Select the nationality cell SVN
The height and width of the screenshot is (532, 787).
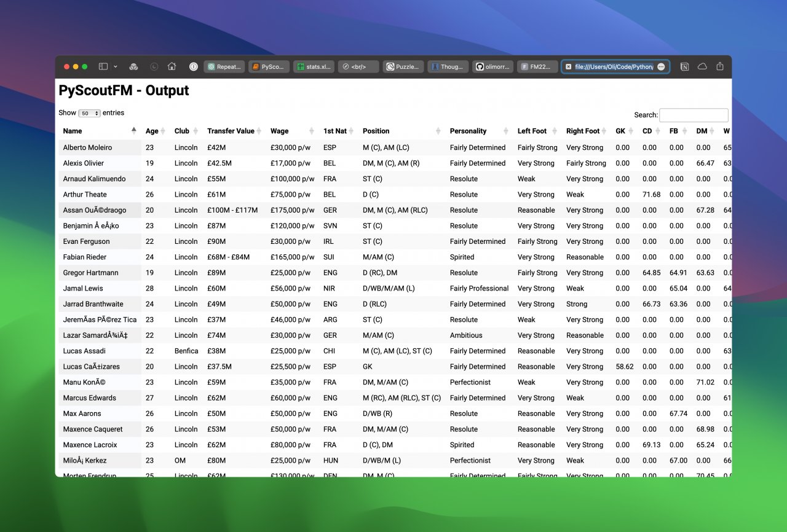coord(330,225)
